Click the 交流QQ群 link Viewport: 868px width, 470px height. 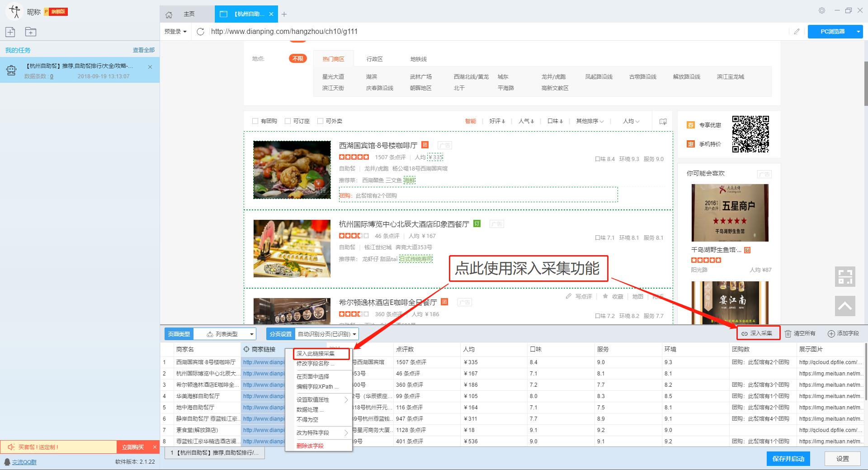click(24, 462)
